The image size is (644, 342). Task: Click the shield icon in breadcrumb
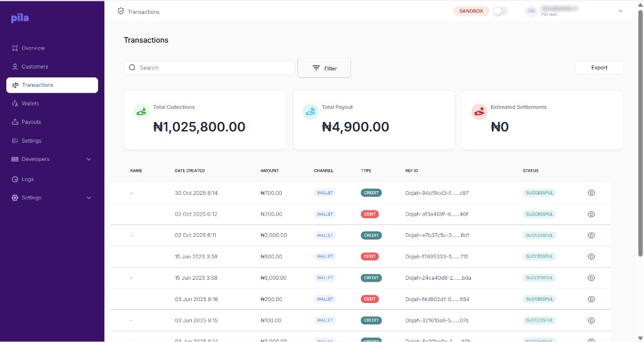click(x=121, y=11)
